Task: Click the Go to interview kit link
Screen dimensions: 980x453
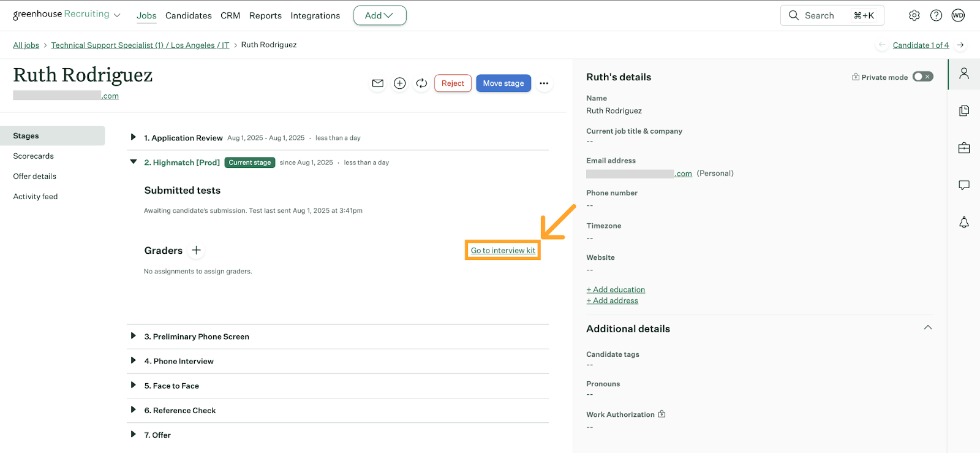Action: pyautogui.click(x=503, y=250)
